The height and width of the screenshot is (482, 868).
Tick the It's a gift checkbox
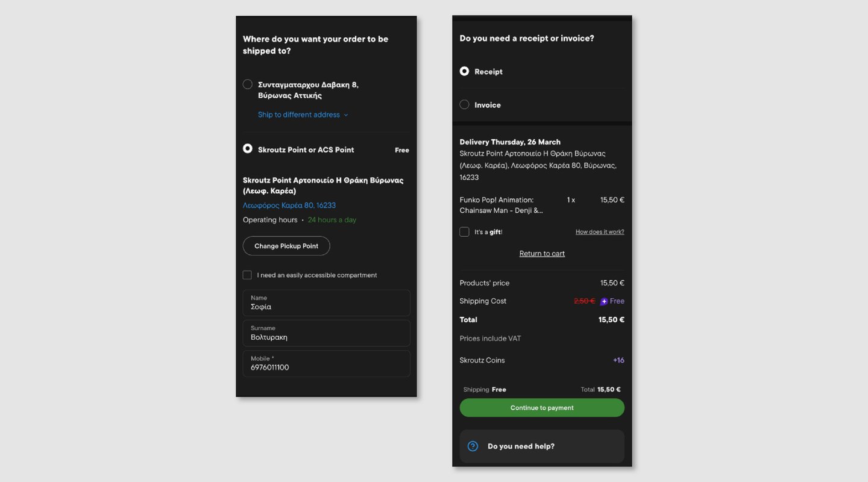point(464,232)
